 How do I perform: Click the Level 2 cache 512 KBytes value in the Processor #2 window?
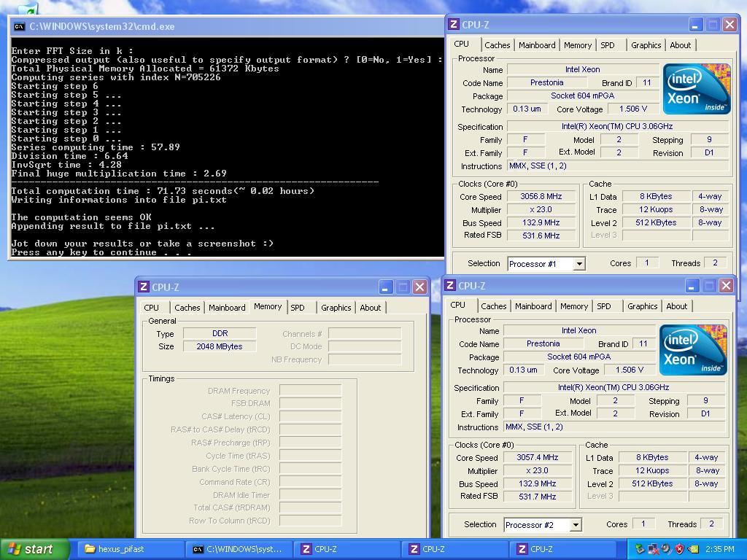point(652,483)
